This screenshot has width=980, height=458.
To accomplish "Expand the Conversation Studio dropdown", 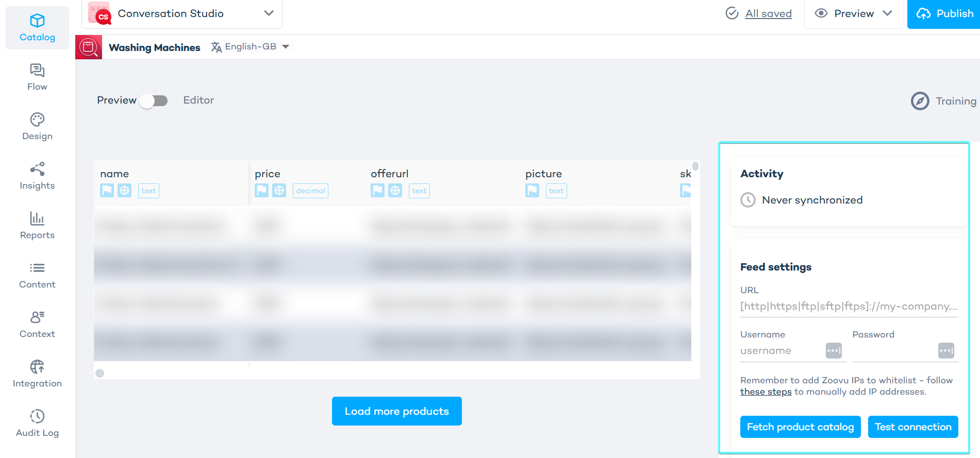I will (x=269, y=13).
